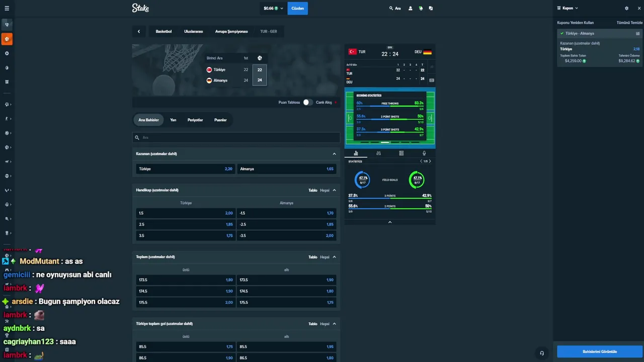This screenshot has width=644, height=362.
Task: Go to Uluslararası breadcrumb
Action: (x=193, y=31)
